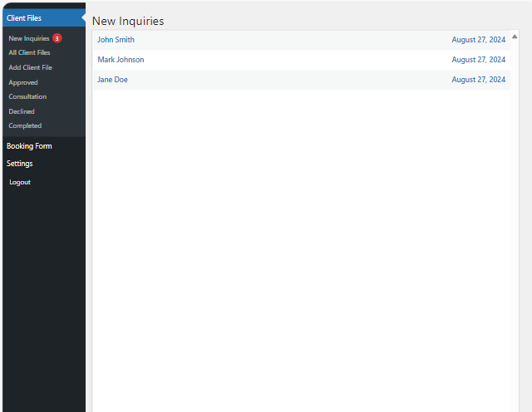Viewport: 532px width, 412px height.
Task: Open the Booking Form section
Action: click(x=29, y=146)
